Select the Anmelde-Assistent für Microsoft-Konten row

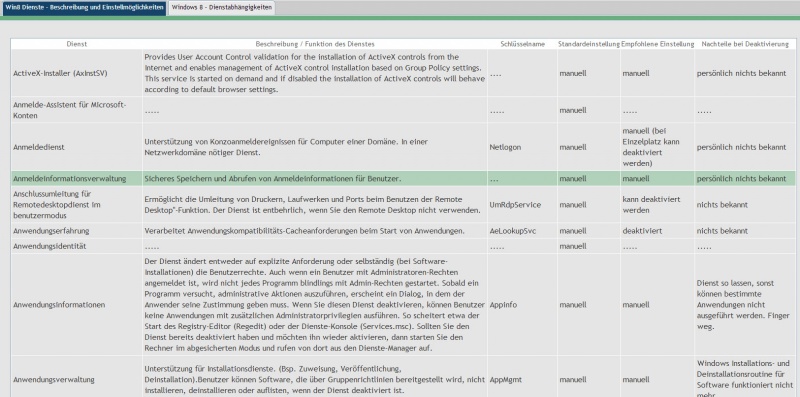(x=403, y=110)
